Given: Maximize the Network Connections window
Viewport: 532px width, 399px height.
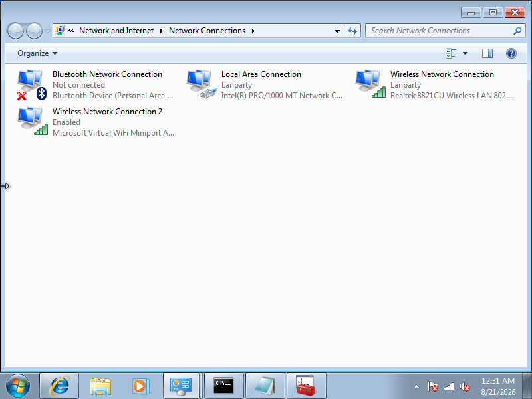Looking at the screenshot, I should 493,13.
